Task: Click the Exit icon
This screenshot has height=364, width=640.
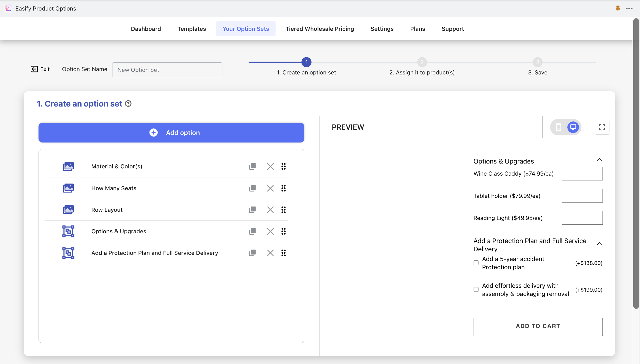Action: coord(35,69)
